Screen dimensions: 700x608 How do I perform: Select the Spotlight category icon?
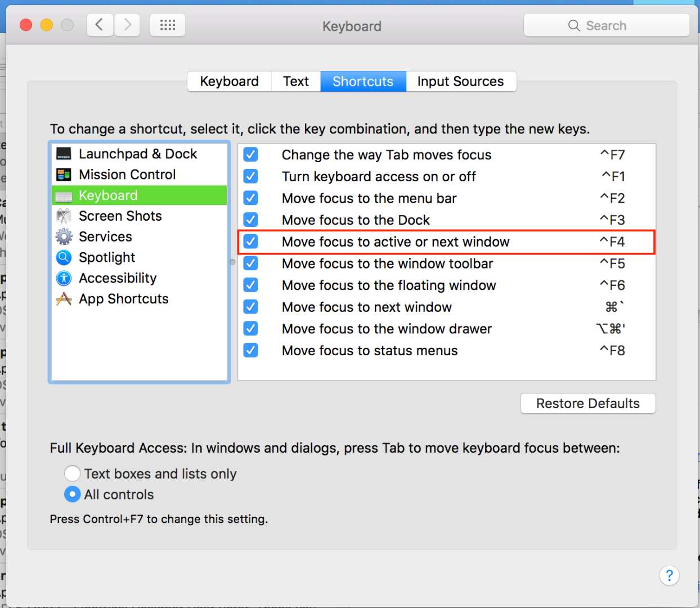click(x=64, y=257)
